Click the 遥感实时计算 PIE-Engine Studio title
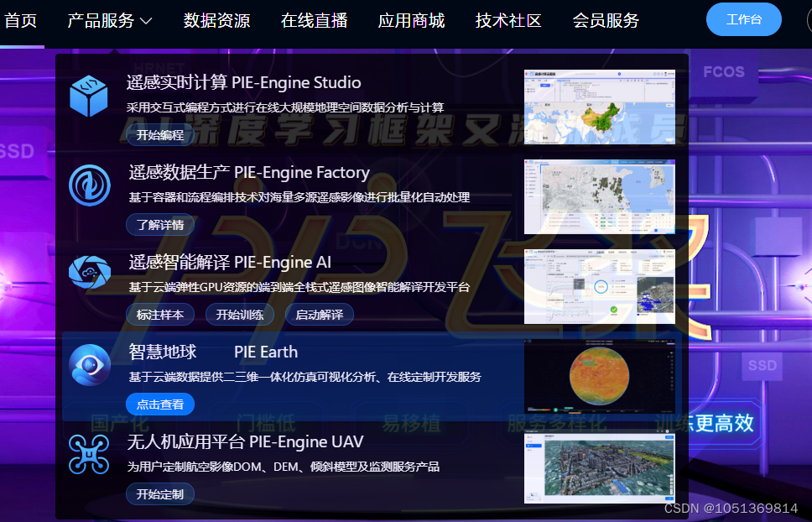 pyautogui.click(x=244, y=82)
